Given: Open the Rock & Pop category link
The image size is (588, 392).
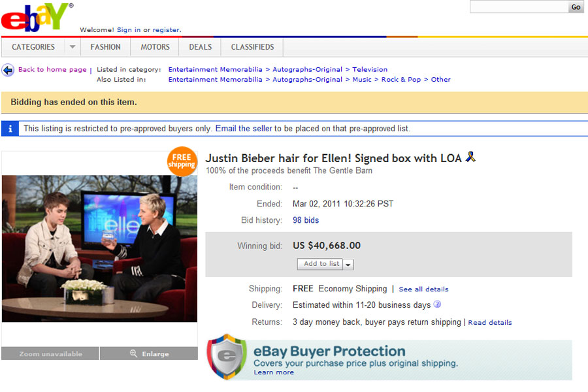Looking at the screenshot, I should (401, 80).
